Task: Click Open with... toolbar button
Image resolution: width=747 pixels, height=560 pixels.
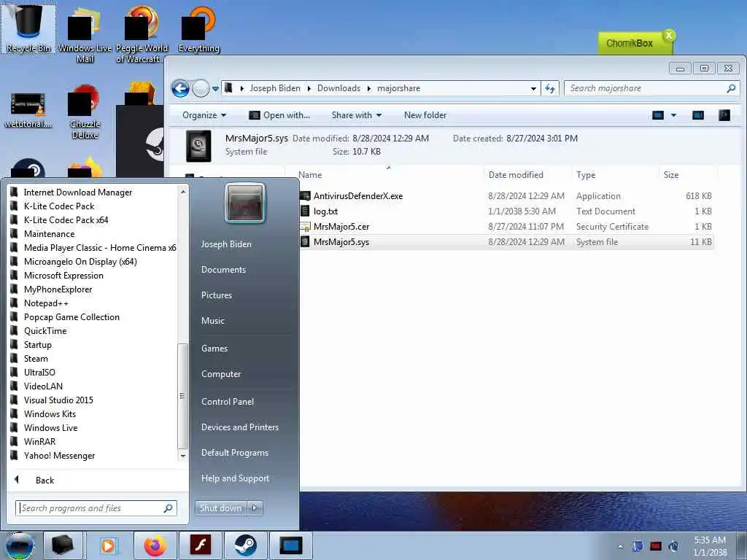Action: coord(279,115)
